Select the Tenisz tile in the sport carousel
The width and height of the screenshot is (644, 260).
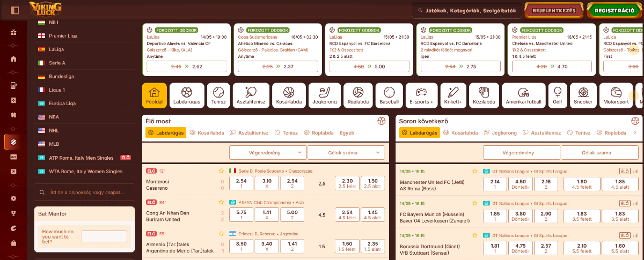(x=218, y=95)
